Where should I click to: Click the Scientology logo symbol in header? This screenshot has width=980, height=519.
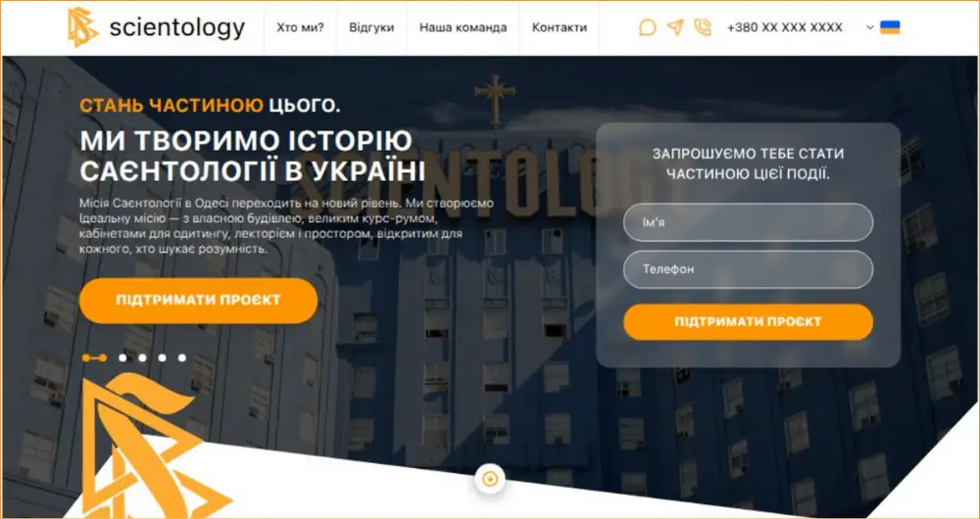click(x=82, y=27)
